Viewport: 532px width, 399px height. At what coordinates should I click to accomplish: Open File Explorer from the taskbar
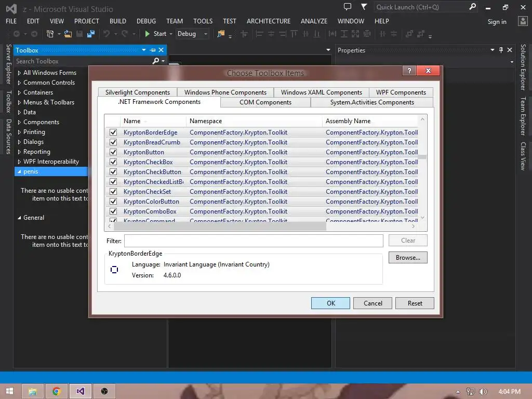(x=33, y=391)
